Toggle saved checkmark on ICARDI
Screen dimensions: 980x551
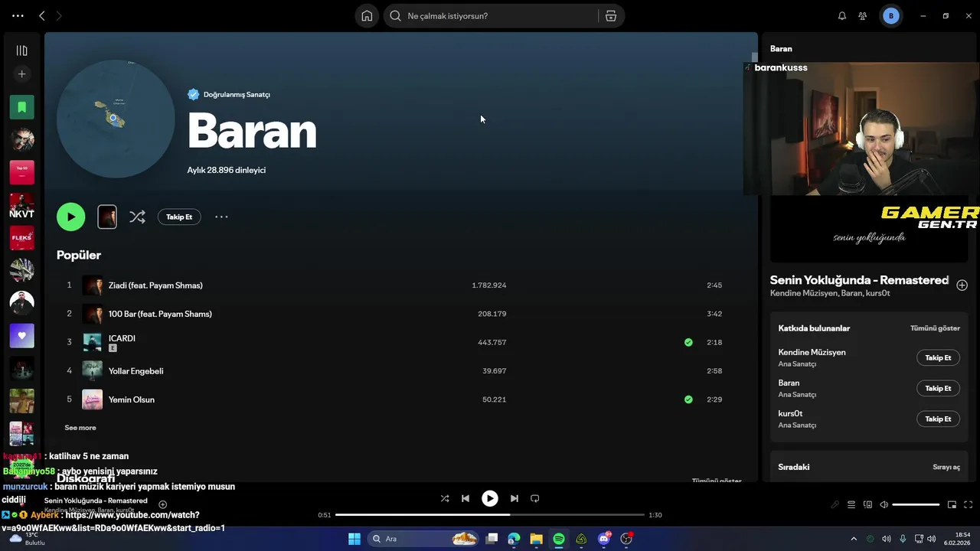coord(688,342)
